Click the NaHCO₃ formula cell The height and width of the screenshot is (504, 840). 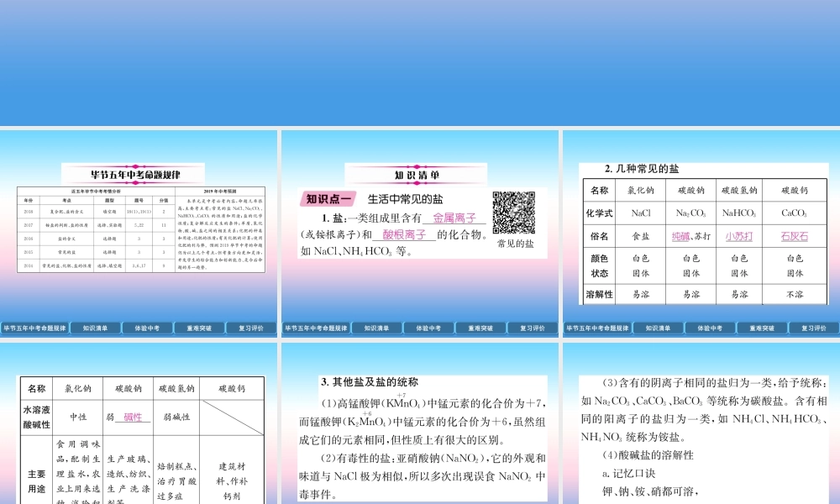pos(738,213)
